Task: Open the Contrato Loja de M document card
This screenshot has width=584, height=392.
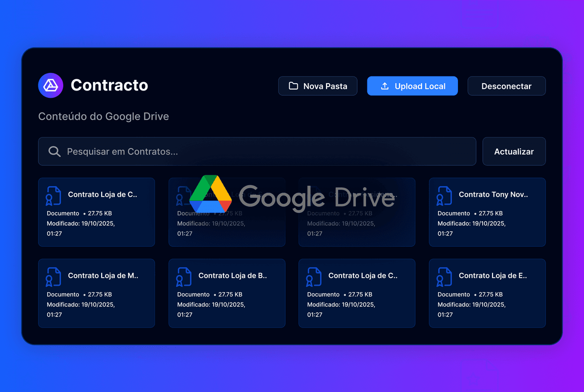Action: click(x=96, y=293)
